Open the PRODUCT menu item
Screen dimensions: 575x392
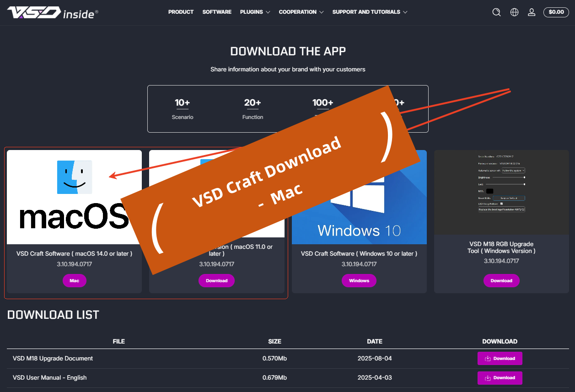pos(181,12)
